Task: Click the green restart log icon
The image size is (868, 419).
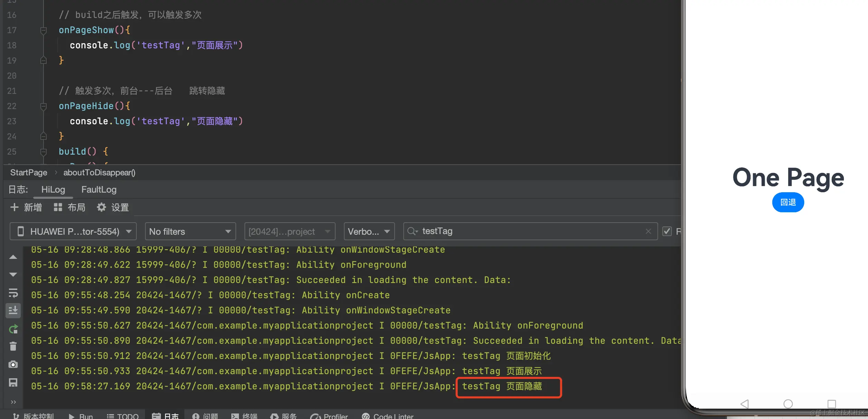Action: pos(13,329)
